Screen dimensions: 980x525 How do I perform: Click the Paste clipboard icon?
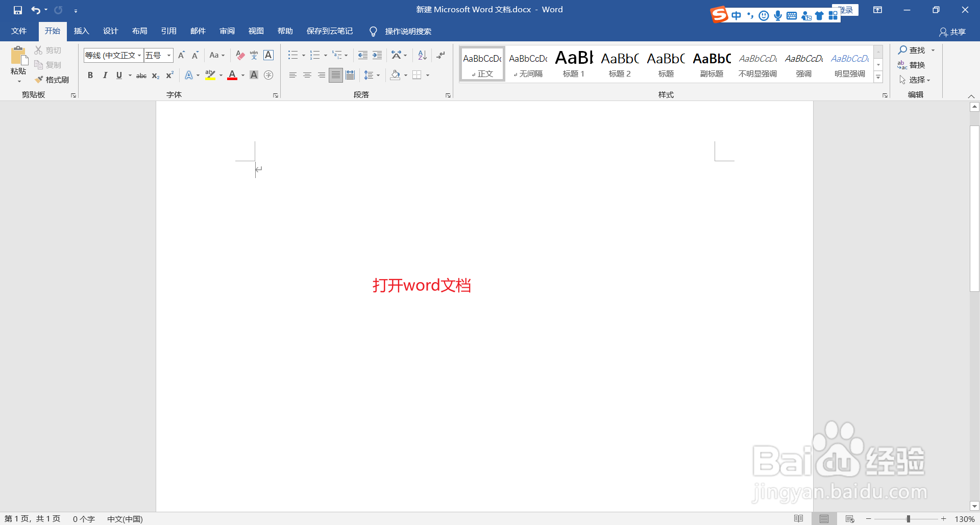pyautogui.click(x=18, y=56)
